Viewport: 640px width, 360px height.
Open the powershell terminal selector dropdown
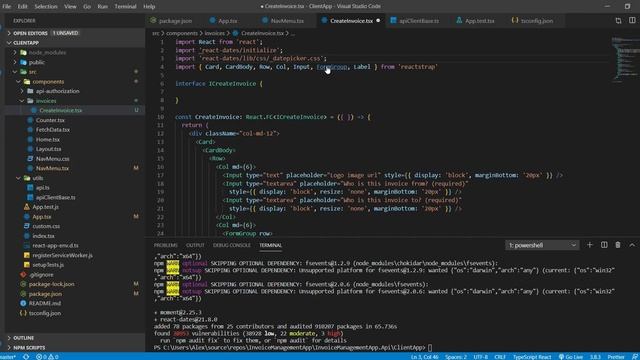click(x=542, y=245)
